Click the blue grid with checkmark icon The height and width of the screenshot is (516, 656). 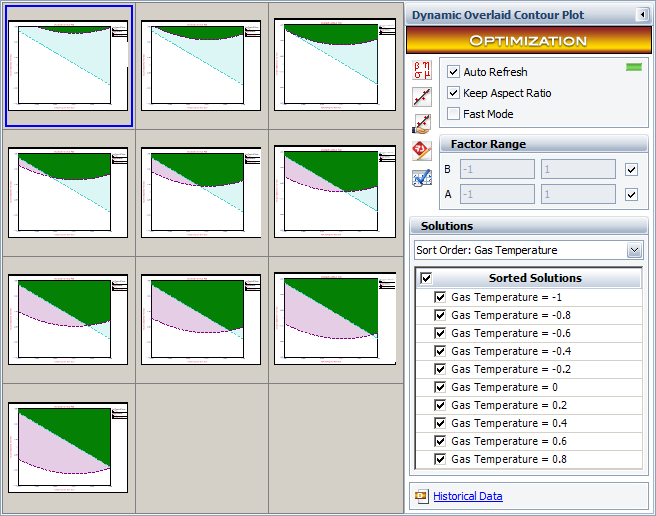point(422,178)
